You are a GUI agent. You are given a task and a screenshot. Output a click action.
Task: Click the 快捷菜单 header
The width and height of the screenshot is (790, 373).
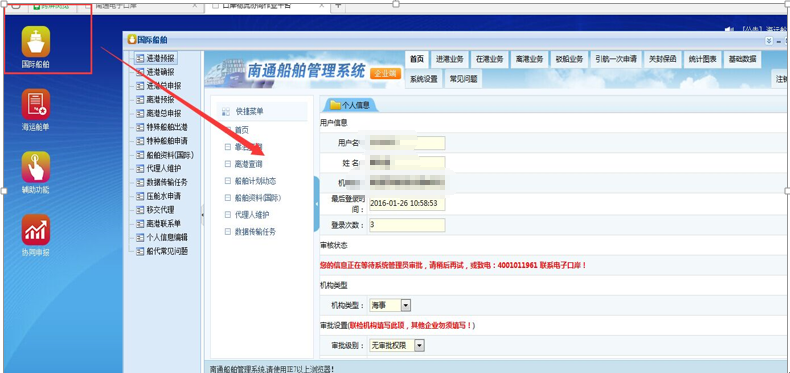[x=262, y=111]
